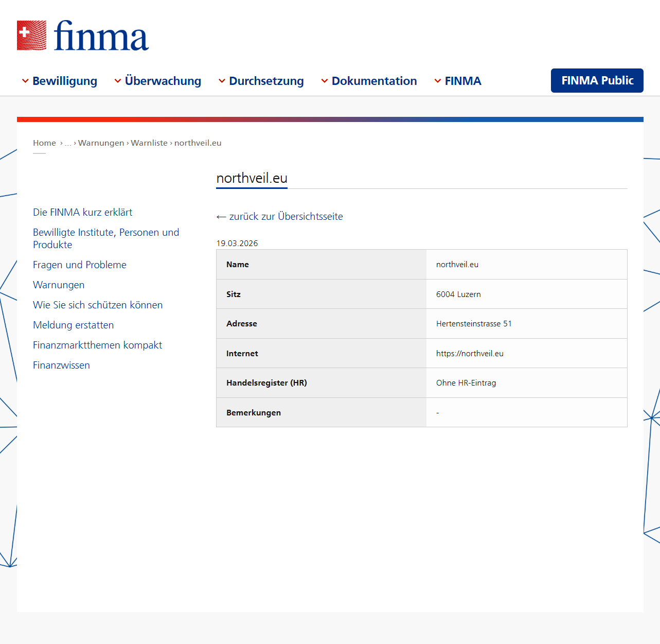Open the Dokumentation navigation menu

(x=374, y=81)
